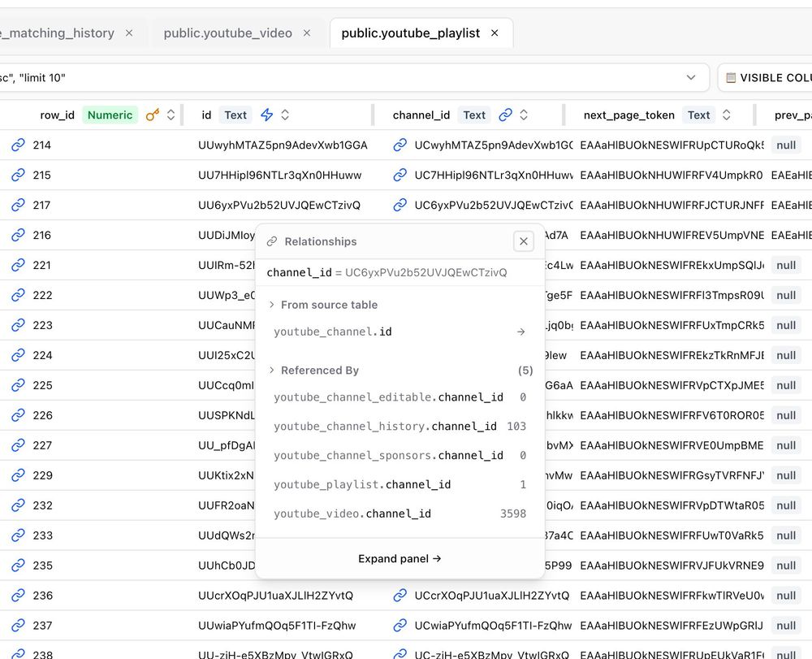Click channel link icon for UC7HHipl96NTLr3qXn0HHuw
The height and width of the screenshot is (659, 812).
400,176
